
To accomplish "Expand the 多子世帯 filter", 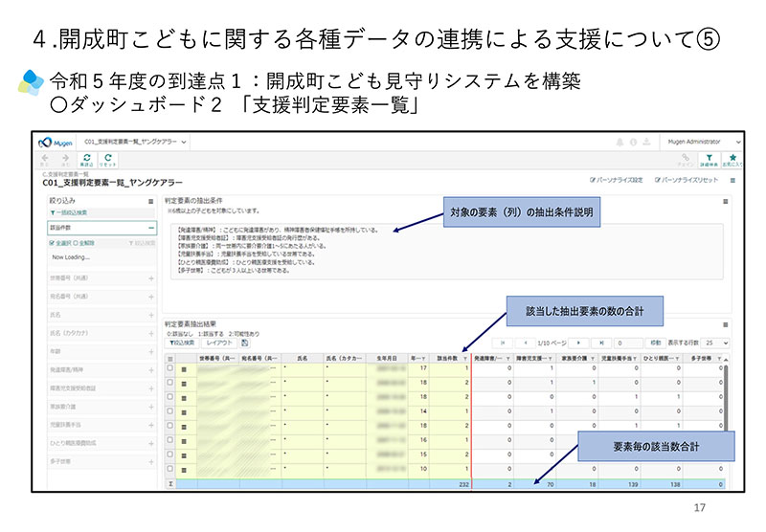I will pyautogui.click(x=151, y=462).
